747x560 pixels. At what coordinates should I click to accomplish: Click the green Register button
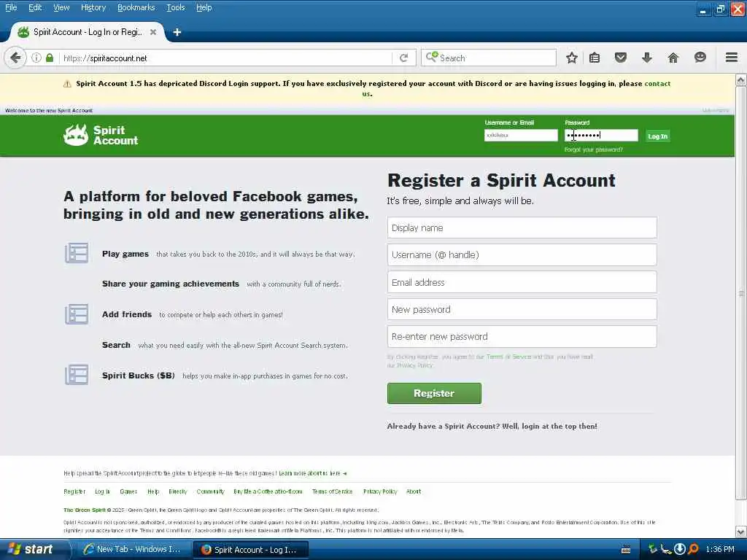pos(434,393)
